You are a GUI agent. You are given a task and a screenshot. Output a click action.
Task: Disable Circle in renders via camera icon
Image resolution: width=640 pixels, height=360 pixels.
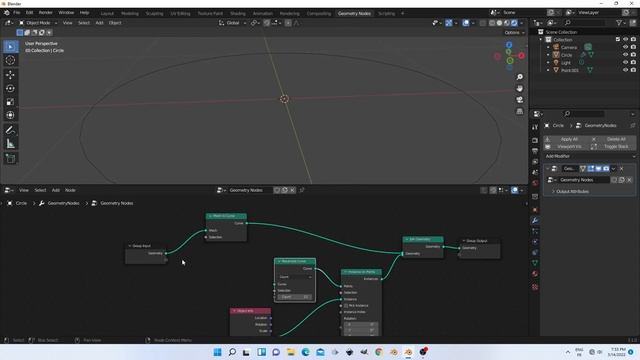(x=633, y=55)
